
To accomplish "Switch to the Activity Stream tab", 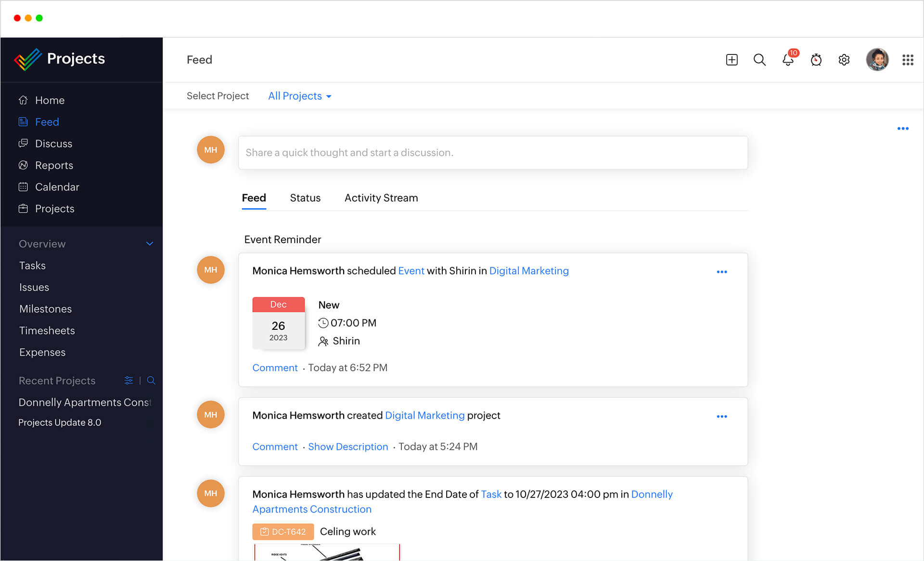I will coord(382,197).
